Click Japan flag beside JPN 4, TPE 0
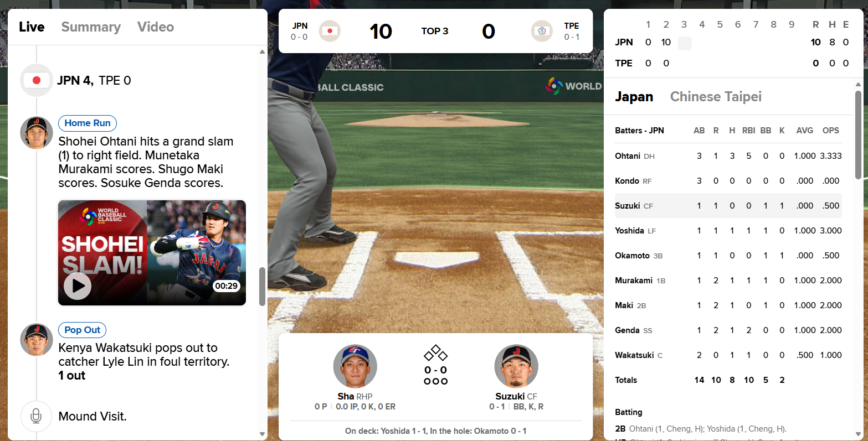Image resolution: width=868 pixels, height=441 pixels. pyautogui.click(x=37, y=80)
